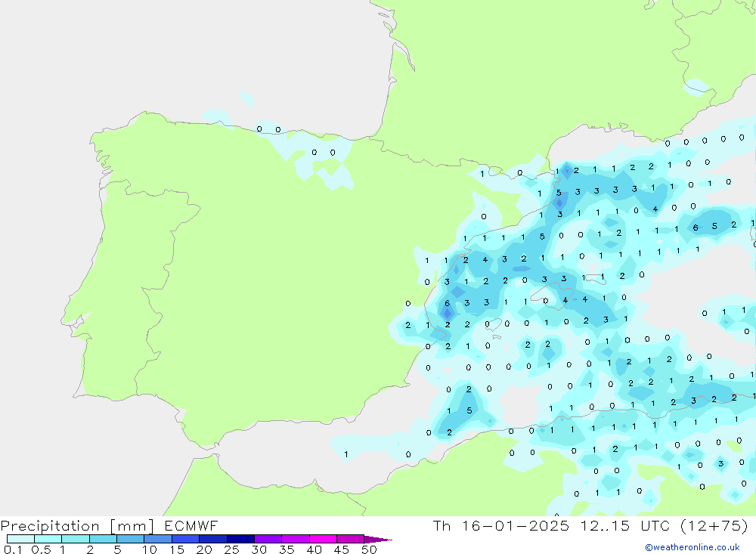Viewport: 756px width, 554px height.
Task: Click the '35' legend scale label
Action: pos(286,549)
